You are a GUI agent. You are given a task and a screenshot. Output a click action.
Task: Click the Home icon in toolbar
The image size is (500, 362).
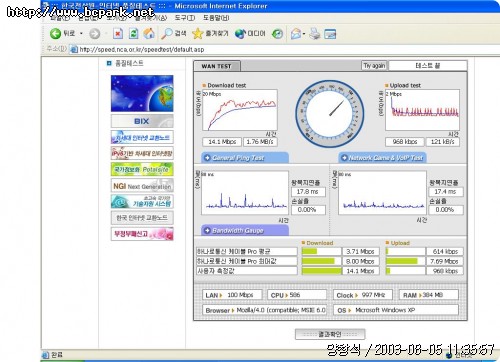[x=149, y=33]
